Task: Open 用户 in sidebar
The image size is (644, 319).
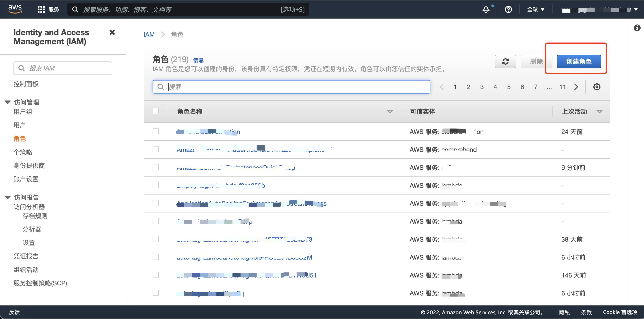Action: coord(20,125)
